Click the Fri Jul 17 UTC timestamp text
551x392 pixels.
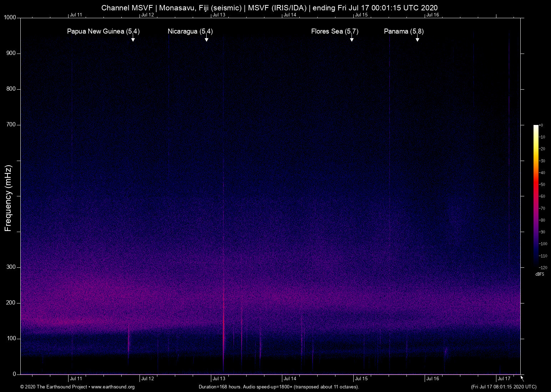tap(504, 387)
